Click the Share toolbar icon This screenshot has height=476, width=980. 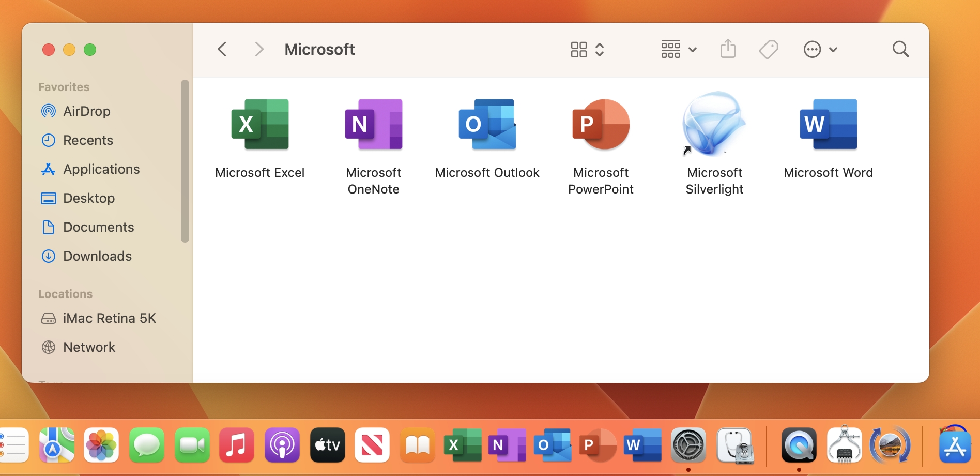(x=728, y=49)
